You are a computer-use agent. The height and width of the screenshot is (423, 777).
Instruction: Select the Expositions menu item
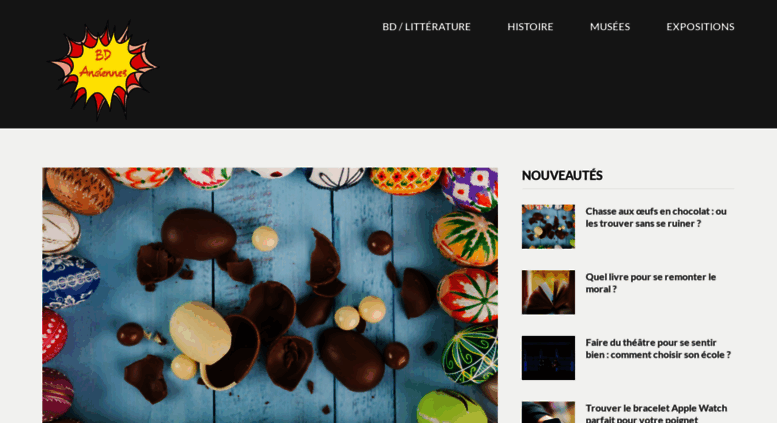click(x=700, y=27)
